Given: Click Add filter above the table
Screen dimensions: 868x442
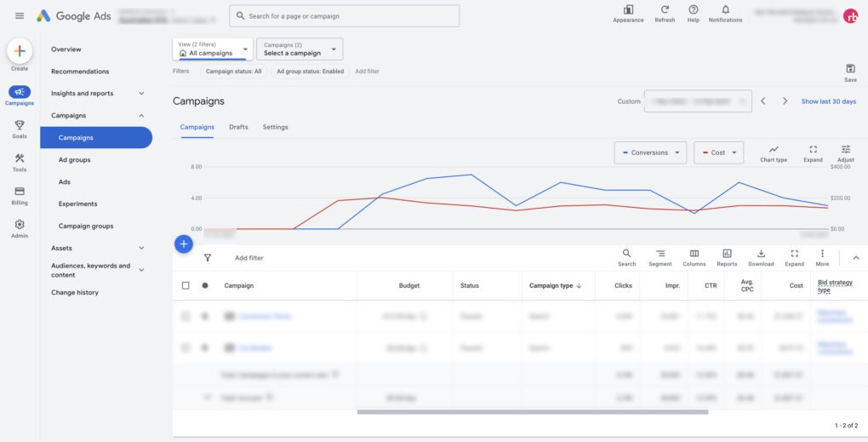Looking at the screenshot, I should 249,258.
